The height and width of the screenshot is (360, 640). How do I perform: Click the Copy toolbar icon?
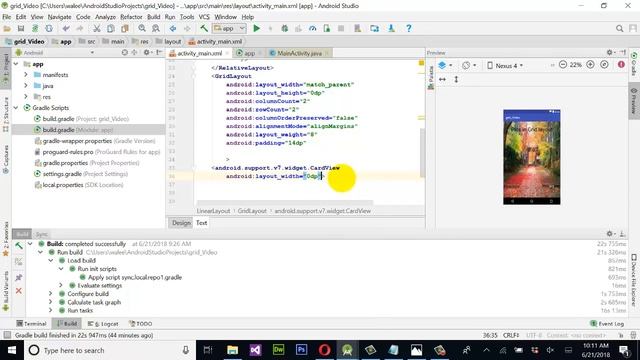pyautogui.click(x=111, y=29)
